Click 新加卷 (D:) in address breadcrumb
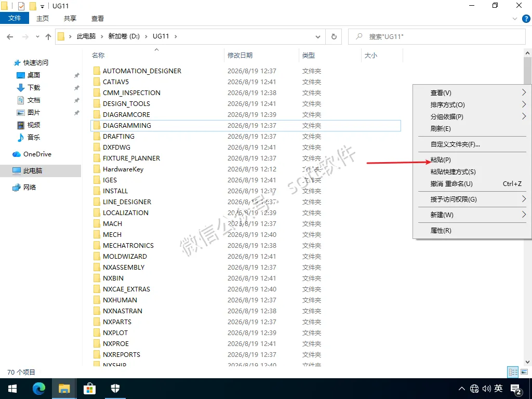This screenshot has height=399, width=532. (124, 36)
